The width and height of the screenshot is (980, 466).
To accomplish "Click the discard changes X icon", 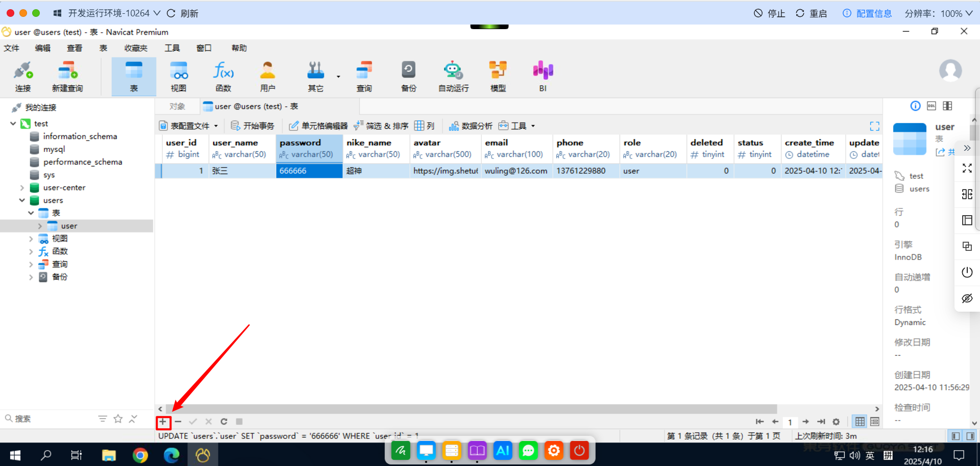I will (x=208, y=422).
